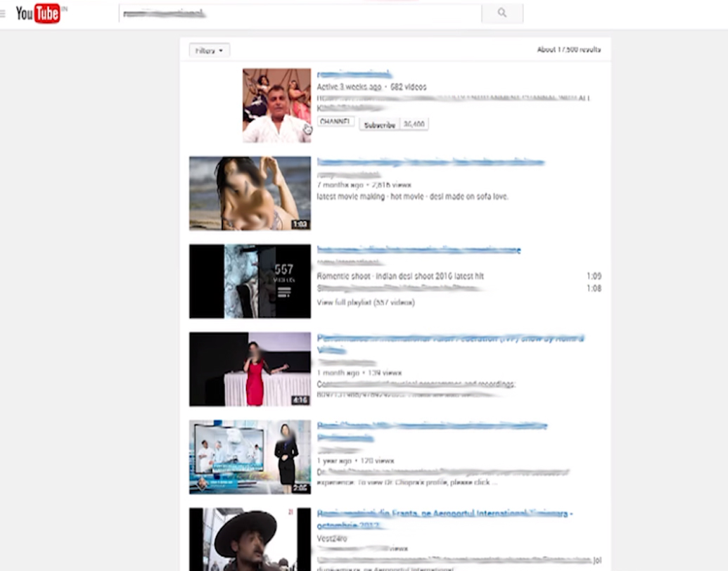Click View full playlist (557 videos)
Viewport: 728px width, 571px height.
[365, 302]
